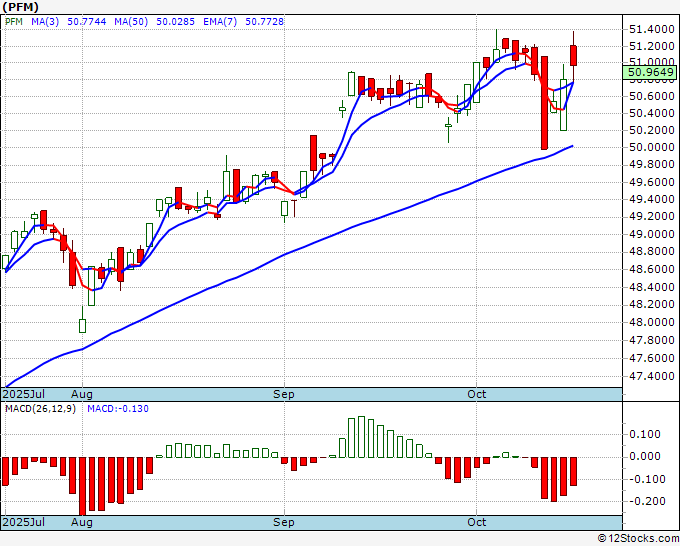Click the current price tag 50.9649
Image resolution: width=680 pixels, height=546 pixels.
click(651, 72)
